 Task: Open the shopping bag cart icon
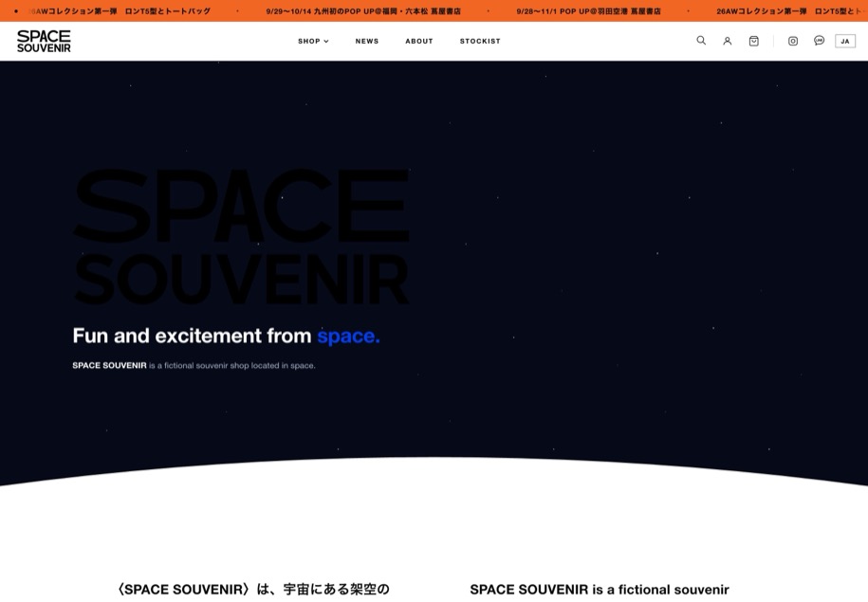click(x=754, y=41)
